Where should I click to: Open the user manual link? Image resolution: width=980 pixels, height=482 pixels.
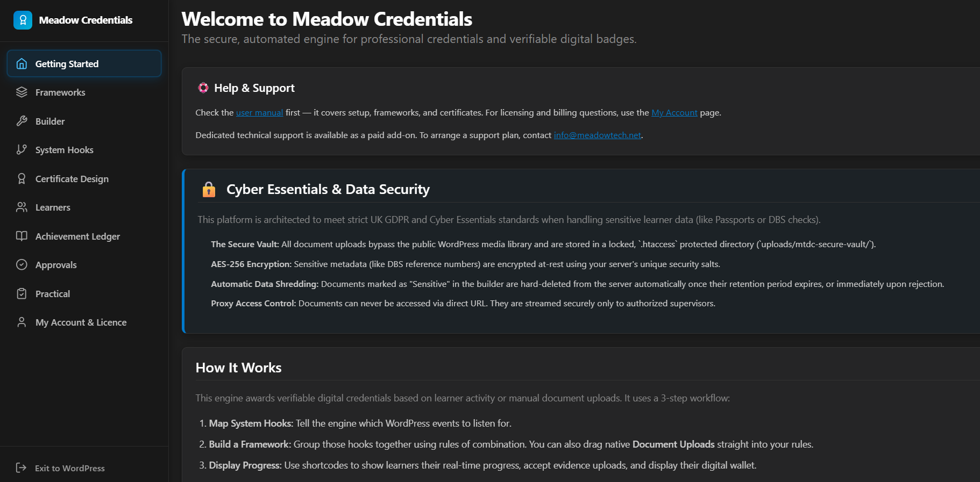pos(259,113)
